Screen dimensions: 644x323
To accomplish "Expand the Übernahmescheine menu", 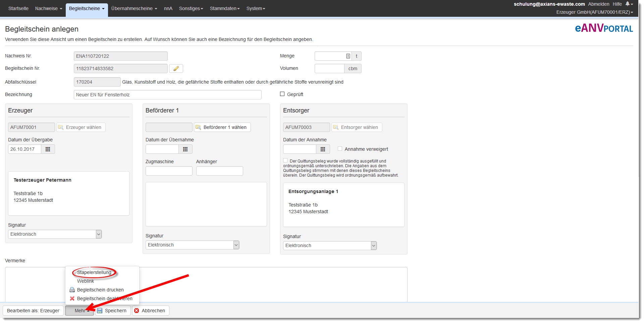I will pos(134,8).
